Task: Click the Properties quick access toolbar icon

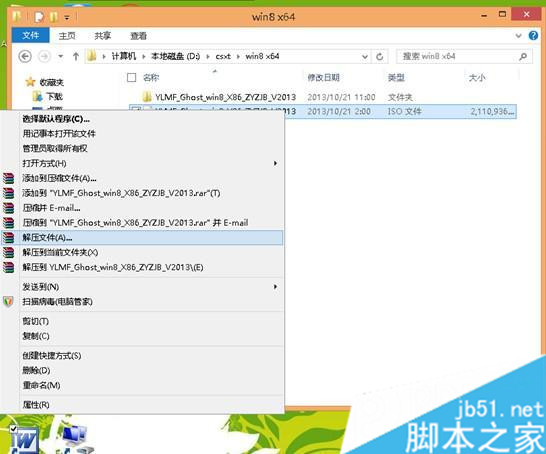Action: click(39, 16)
